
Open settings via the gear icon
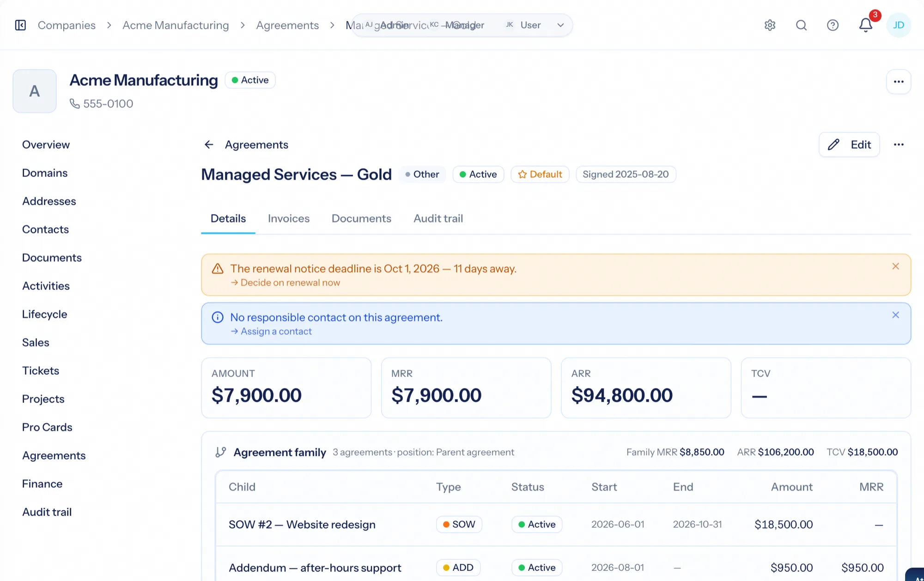coord(770,25)
